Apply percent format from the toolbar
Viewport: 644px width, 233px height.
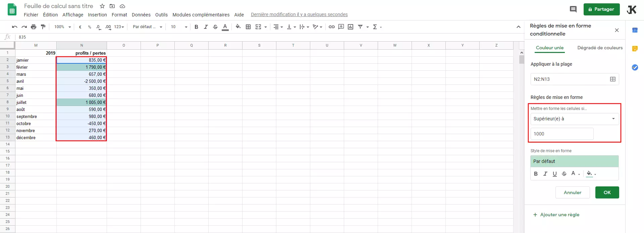point(90,27)
